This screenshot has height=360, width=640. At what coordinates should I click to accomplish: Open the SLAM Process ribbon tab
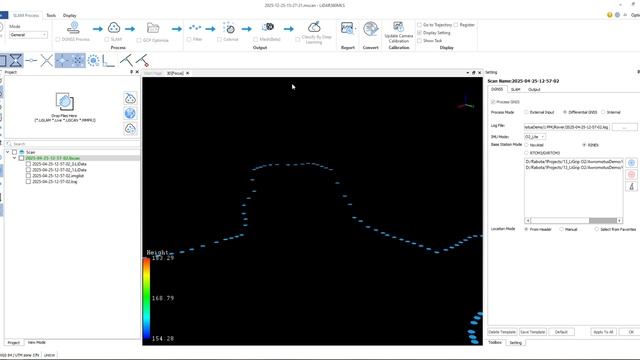(x=26, y=16)
